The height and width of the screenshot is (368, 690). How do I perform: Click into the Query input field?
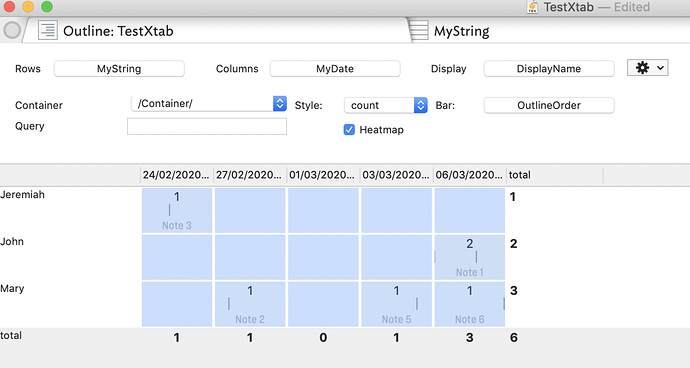(207, 126)
